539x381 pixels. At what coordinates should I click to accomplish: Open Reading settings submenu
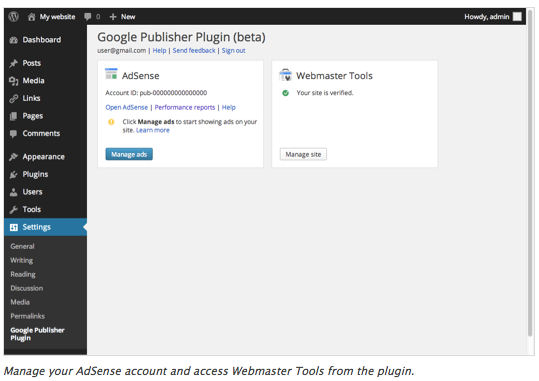click(23, 274)
